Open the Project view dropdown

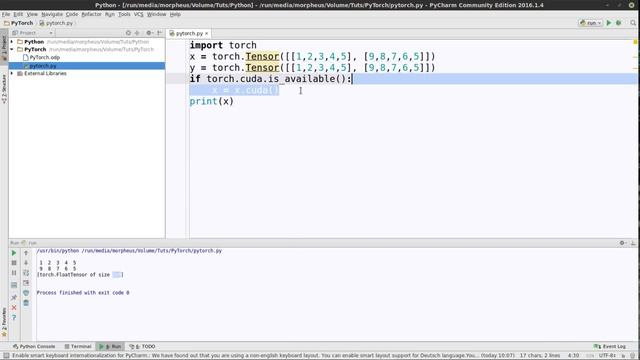pos(33,33)
